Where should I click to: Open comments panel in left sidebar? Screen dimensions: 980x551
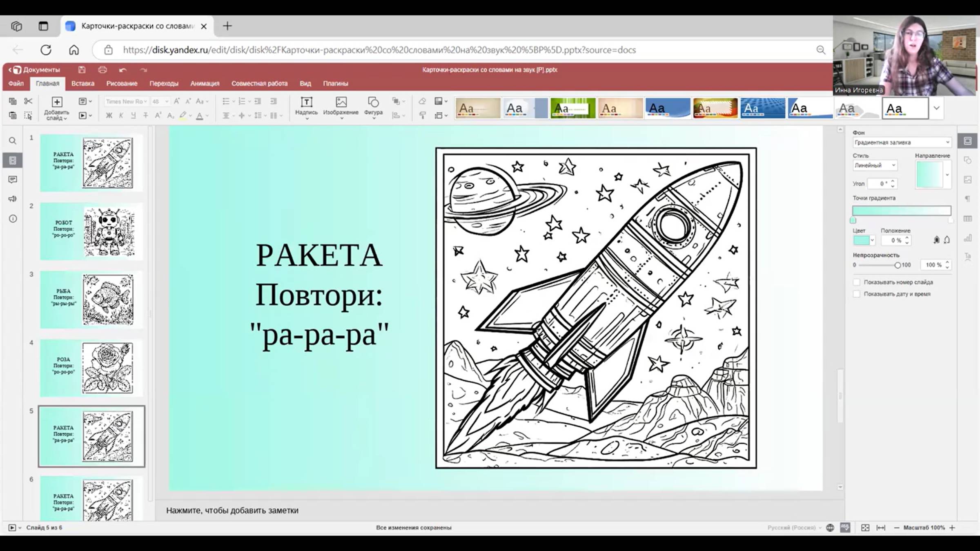(x=13, y=180)
